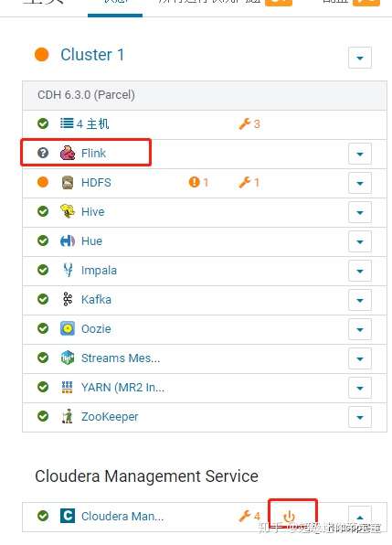Viewport: 392px width, 545px height.
Task: Click the Hive bee icon
Action: coord(68,211)
